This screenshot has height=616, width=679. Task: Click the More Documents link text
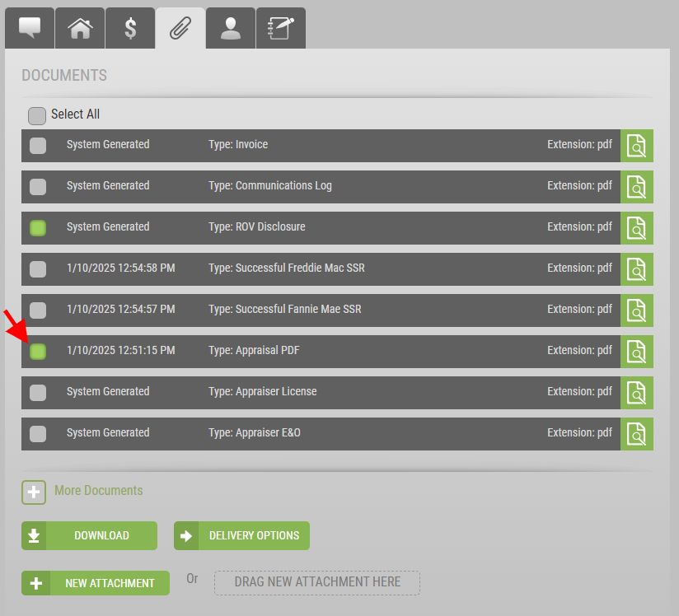tap(98, 491)
